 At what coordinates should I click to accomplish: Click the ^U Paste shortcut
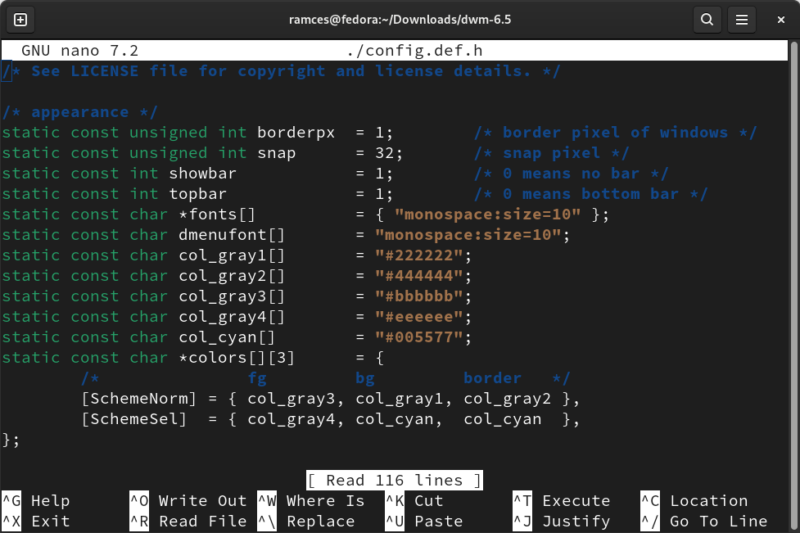tap(424, 521)
